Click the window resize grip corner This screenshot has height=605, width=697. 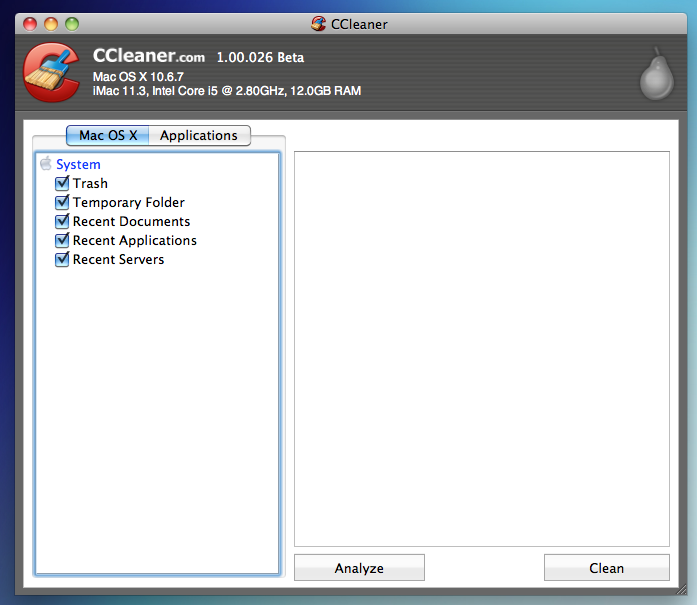(681, 590)
